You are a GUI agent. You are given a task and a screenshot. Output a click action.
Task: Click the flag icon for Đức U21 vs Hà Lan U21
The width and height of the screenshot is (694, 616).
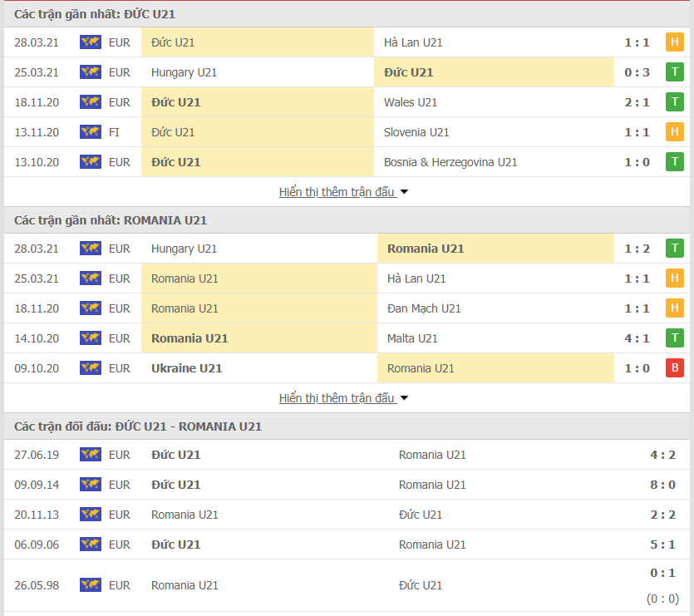[90, 42]
